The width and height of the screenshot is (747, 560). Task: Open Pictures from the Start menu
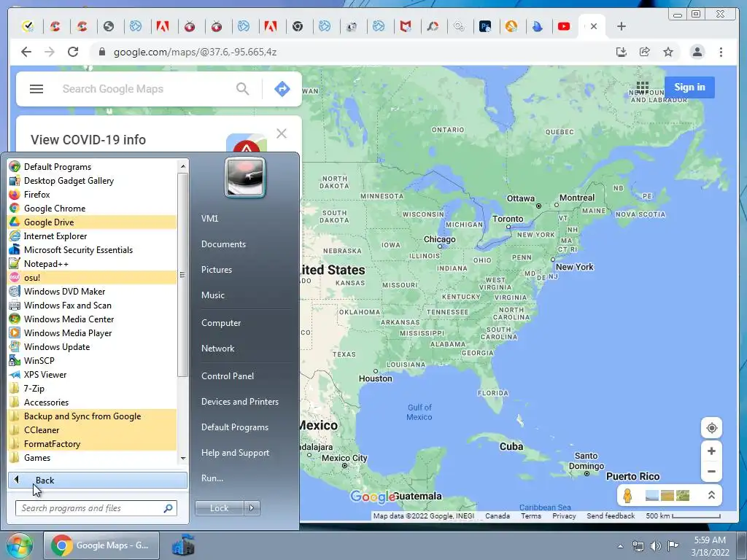tap(216, 270)
